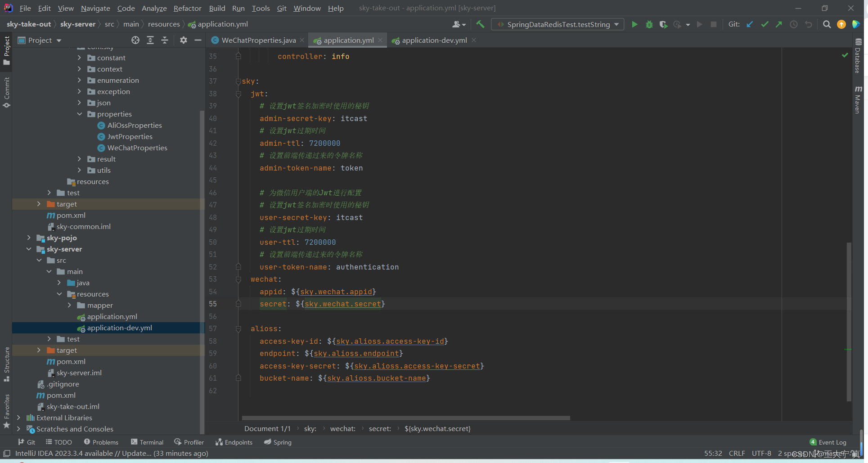Open the Profiler tool window

pyautogui.click(x=189, y=442)
